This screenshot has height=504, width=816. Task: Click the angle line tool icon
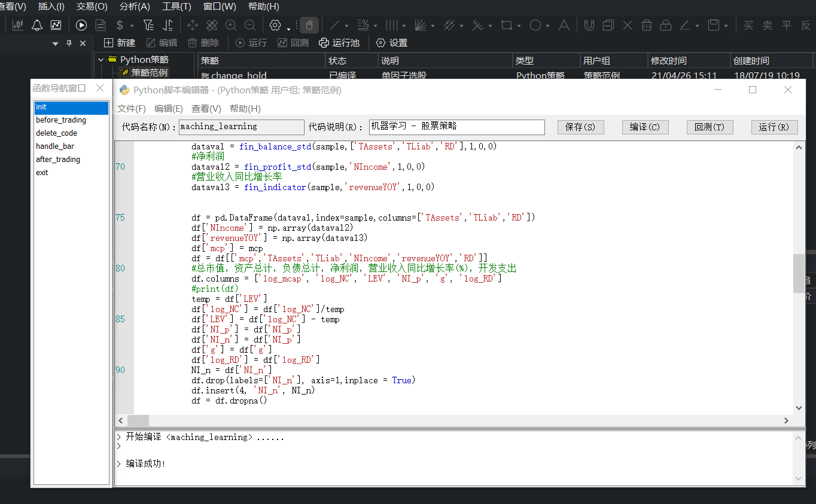(685, 25)
